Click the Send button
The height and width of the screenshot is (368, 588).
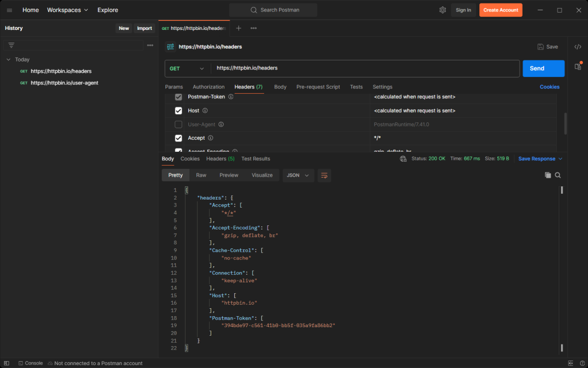coord(543,68)
